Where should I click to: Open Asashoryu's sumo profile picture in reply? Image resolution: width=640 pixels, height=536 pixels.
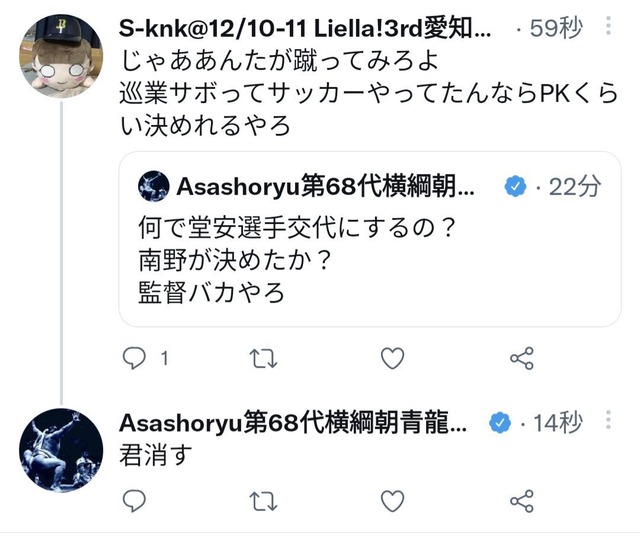pos(61,450)
